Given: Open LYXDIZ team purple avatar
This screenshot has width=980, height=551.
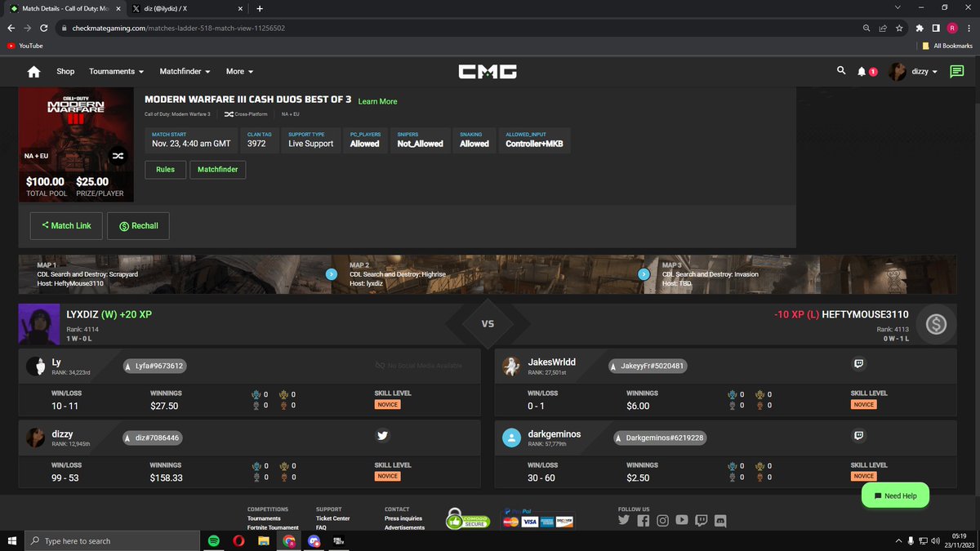Looking at the screenshot, I should (x=38, y=325).
